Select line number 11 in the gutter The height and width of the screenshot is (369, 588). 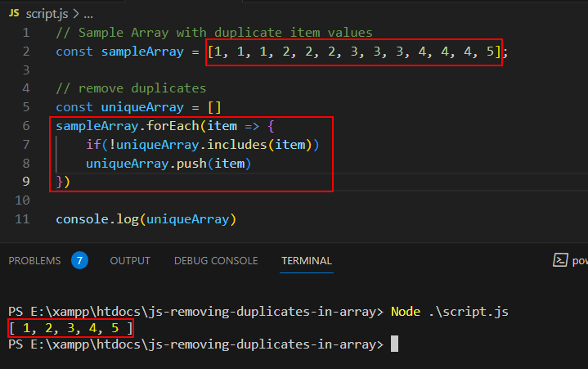[23, 219]
